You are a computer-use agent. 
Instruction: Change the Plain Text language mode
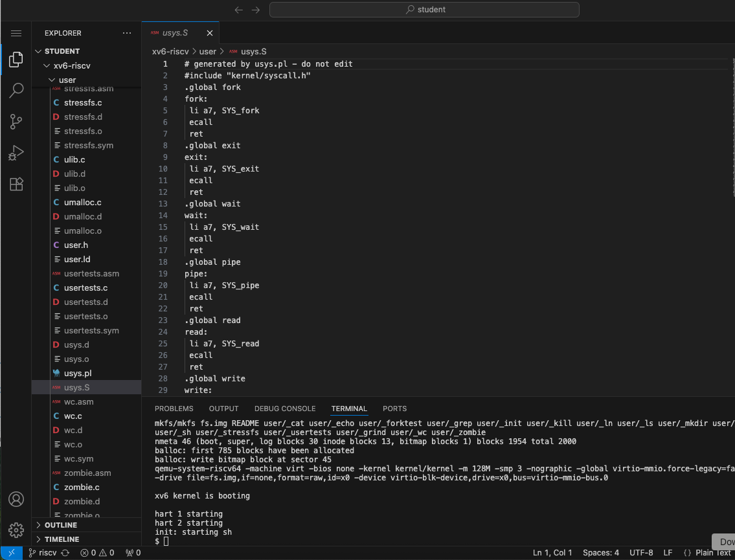[712, 553]
